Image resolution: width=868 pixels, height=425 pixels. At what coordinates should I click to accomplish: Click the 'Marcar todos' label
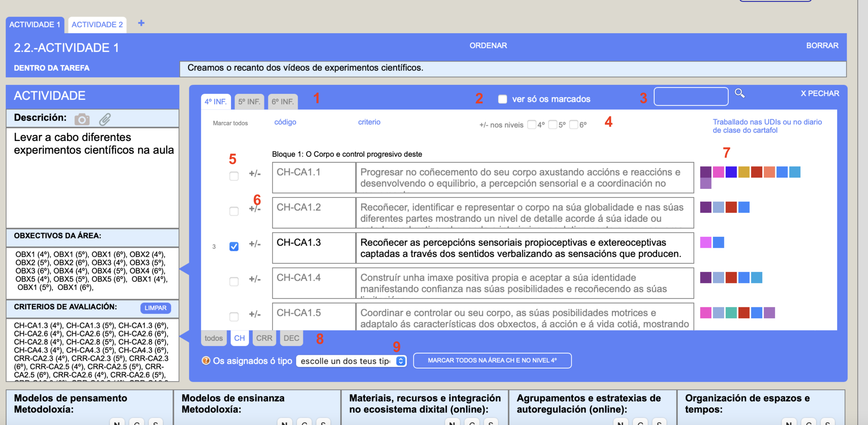click(x=230, y=123)
